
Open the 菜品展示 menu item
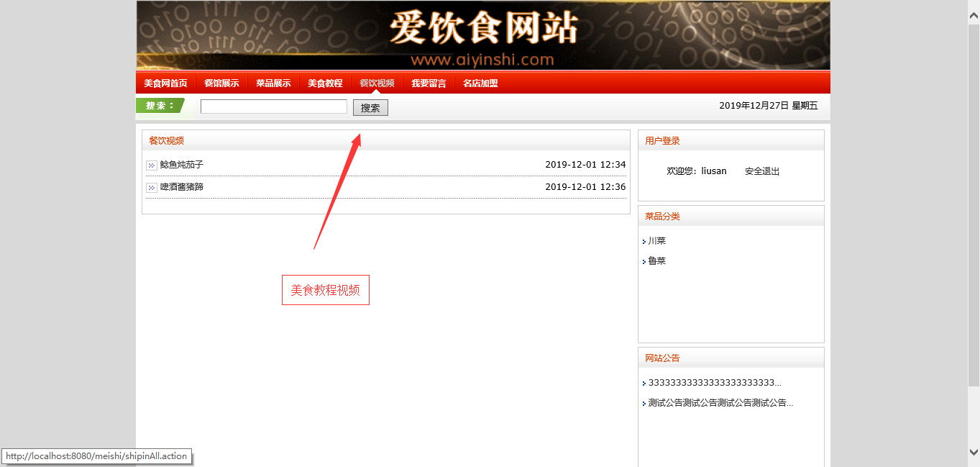273,83
